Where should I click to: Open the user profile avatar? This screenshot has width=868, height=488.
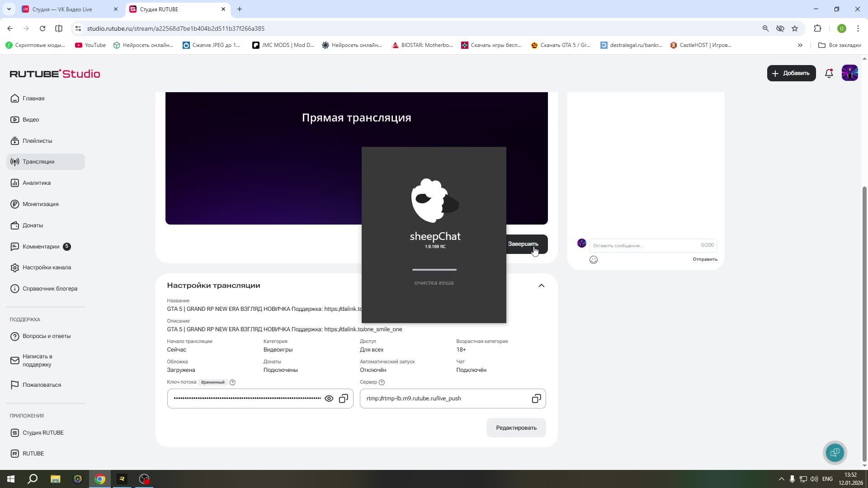(849, 73)
